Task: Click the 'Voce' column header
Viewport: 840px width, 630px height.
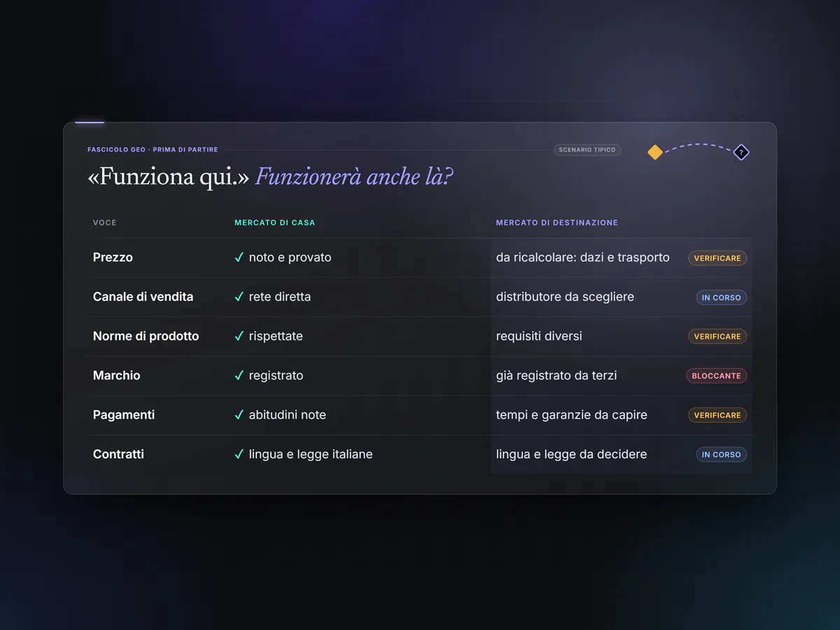Action: point(105,223)
